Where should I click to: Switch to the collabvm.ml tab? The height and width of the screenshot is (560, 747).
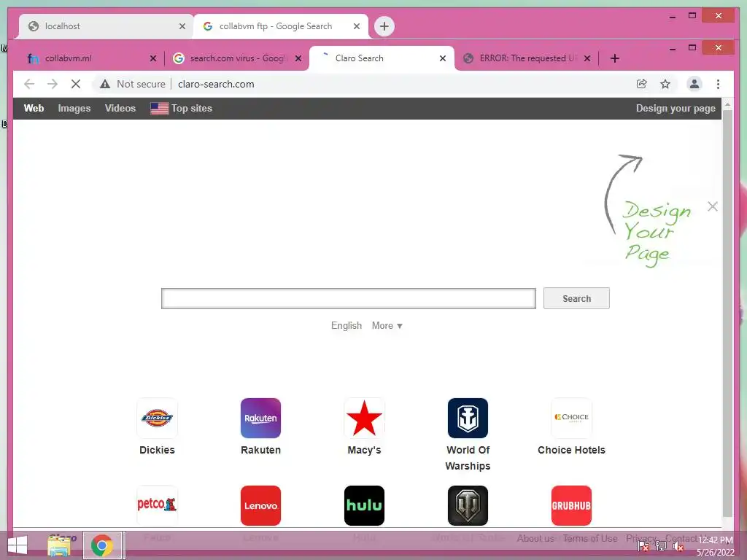click(88, 58)
